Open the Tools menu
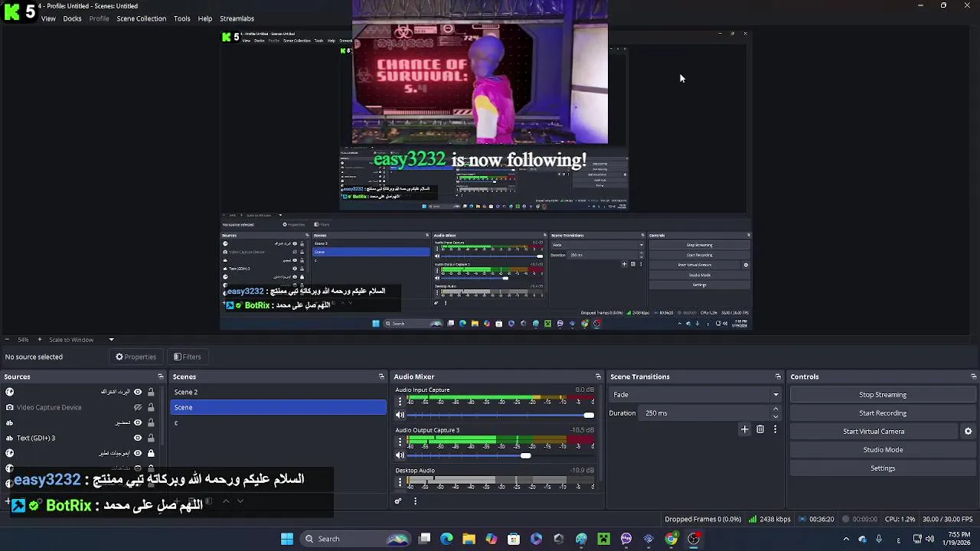Screen dimensions: 980x551 181,18
